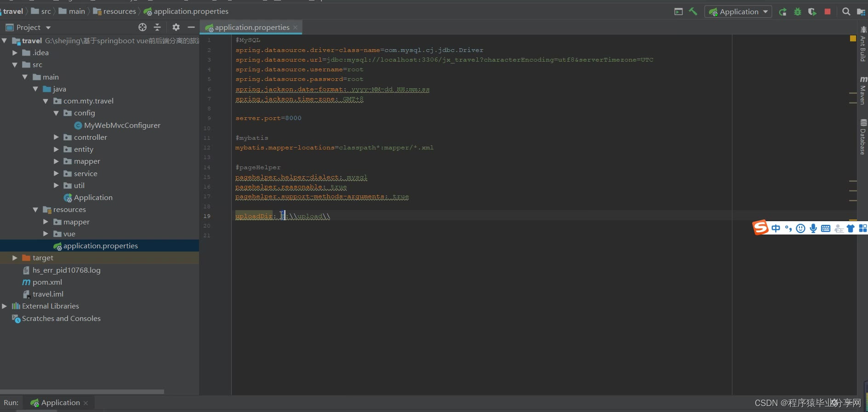Click Collapse All icon in Project panel
This screenshot has width=868, height=412.
[157, 27]
